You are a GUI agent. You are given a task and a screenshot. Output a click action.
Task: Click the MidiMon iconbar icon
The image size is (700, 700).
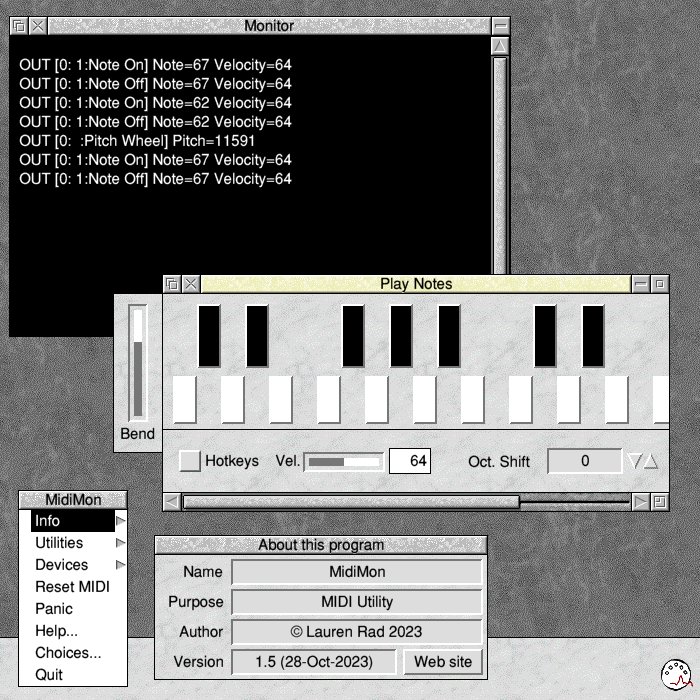676,674
